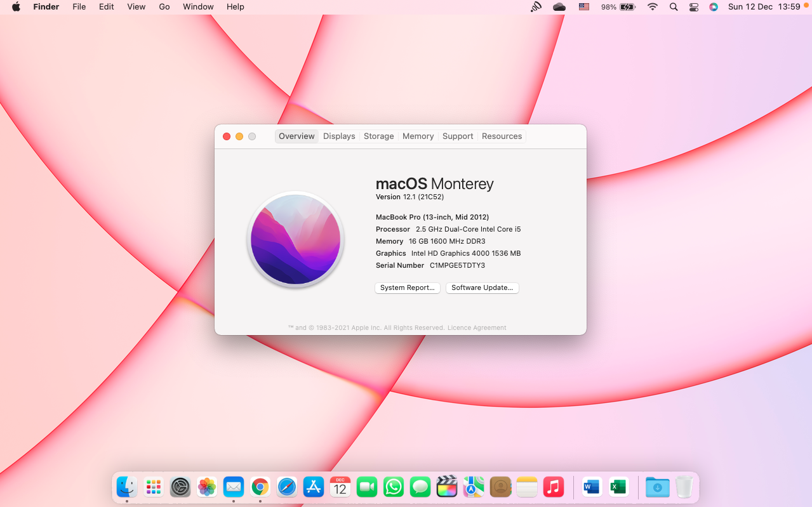
Task: Click the Wi-Fi status icon
Action: click(653, 7)
